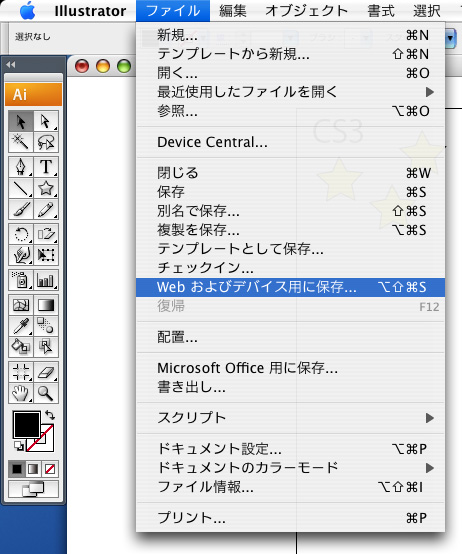Collapse the toolbox with double-arrow
The width and height of the screenshot is (462, 554).
[x=11, y=64]
